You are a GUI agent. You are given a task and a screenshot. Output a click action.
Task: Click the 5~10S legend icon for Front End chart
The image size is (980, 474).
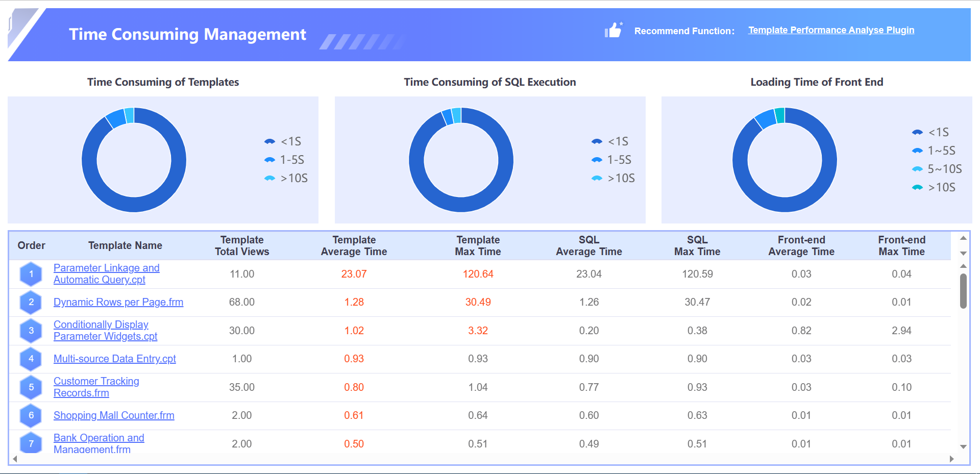[918, 168]
